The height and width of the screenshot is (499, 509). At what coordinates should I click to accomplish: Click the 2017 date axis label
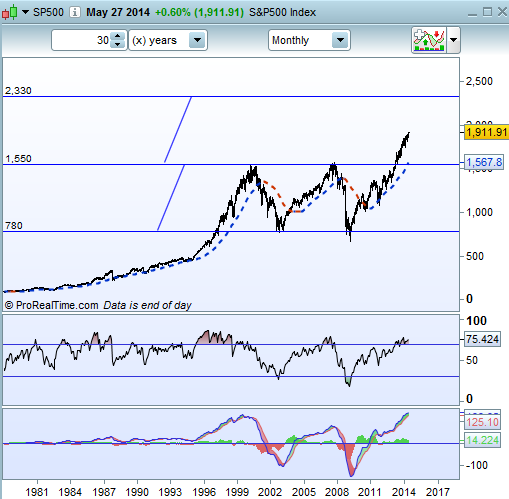click(x=438, y=492)
